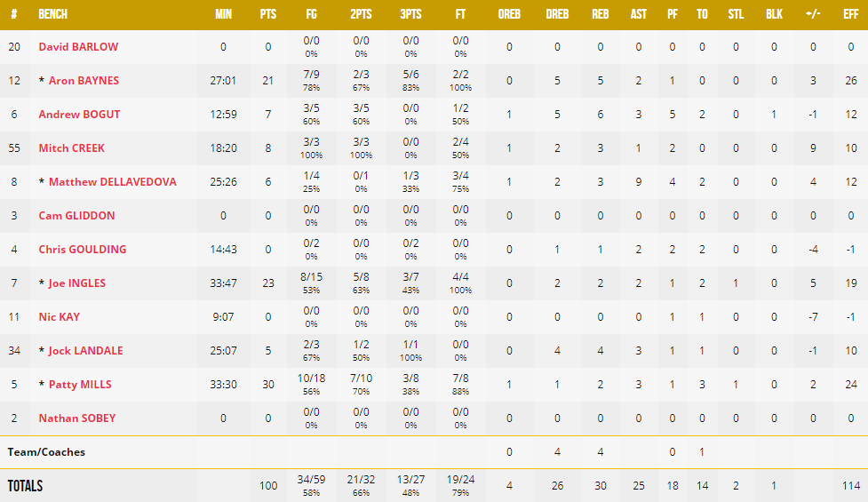
Task: Sort table by PTS column header
Action: (x=268, y=14)
